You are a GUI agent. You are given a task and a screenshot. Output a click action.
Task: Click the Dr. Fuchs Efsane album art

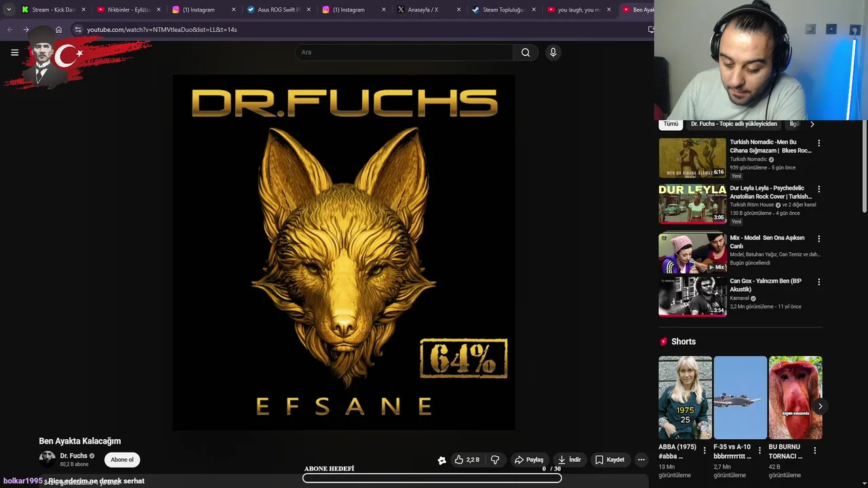344,252
